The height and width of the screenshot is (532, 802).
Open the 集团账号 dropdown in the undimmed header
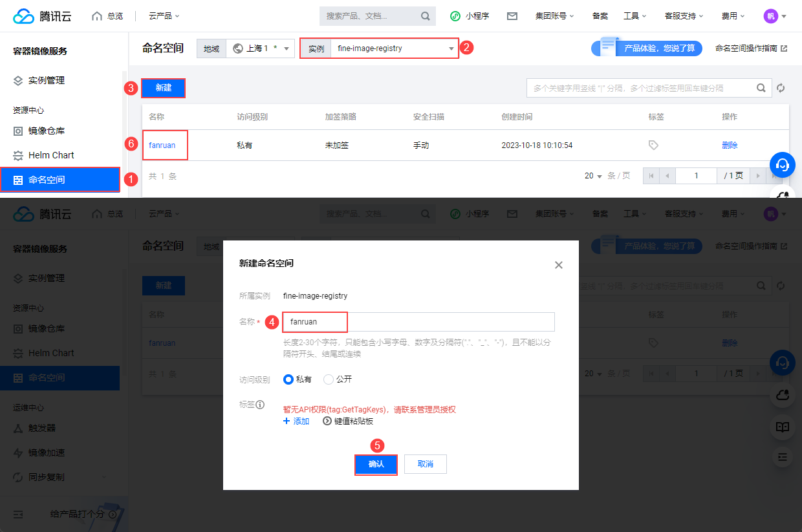[x=554, y=16]
